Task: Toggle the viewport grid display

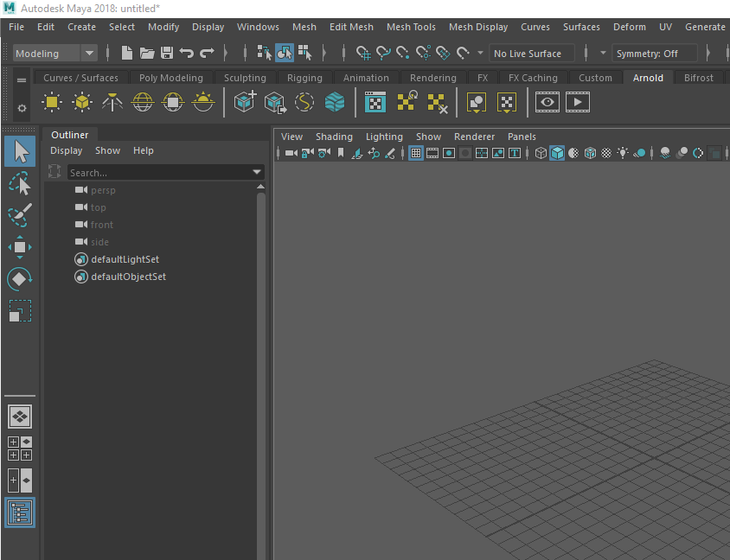Action: coord(416,153)
